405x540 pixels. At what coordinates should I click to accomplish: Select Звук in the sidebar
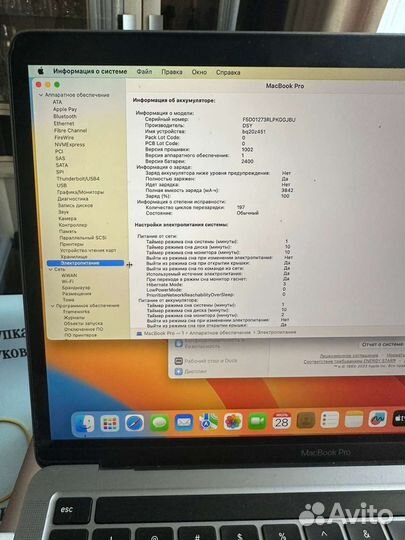63,212
